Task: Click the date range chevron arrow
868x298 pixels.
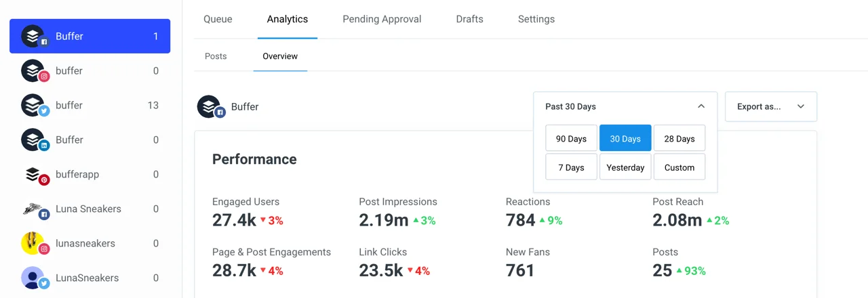Action: (701, 106)
